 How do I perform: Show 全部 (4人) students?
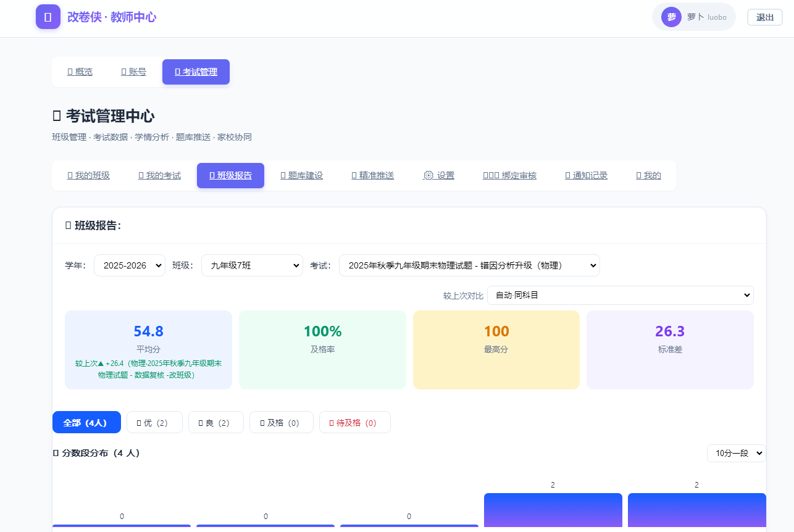click(x=86, y=422)
